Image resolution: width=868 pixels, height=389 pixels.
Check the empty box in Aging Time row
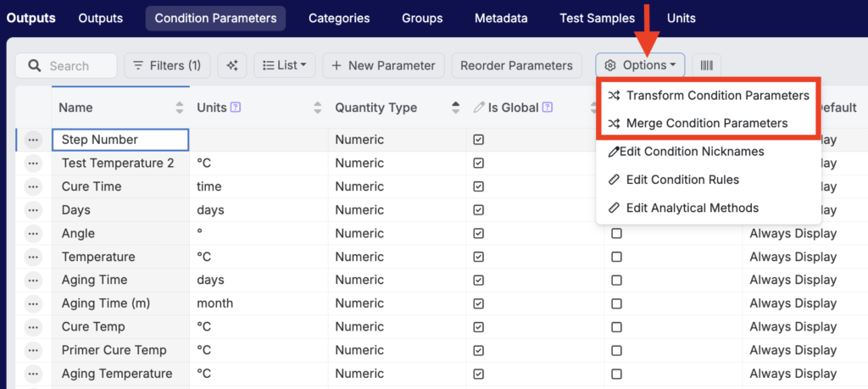click(616, 280)
